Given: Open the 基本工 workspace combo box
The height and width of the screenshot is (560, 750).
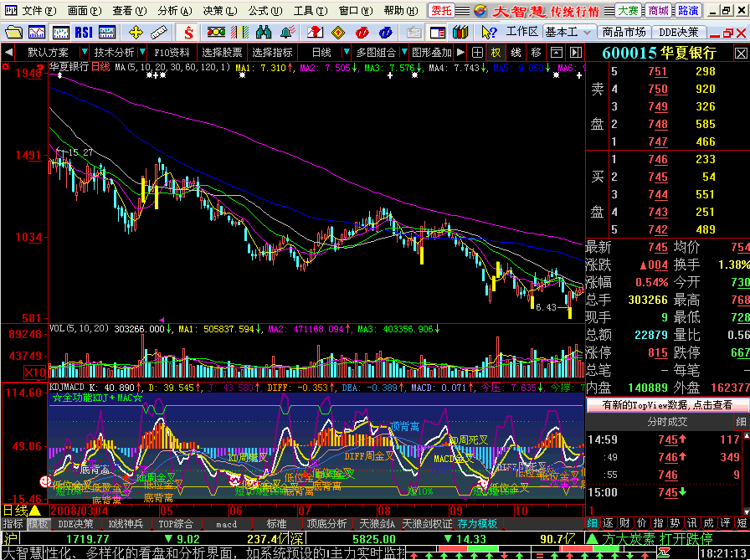Looking at the screenshot, I should 570,33.
